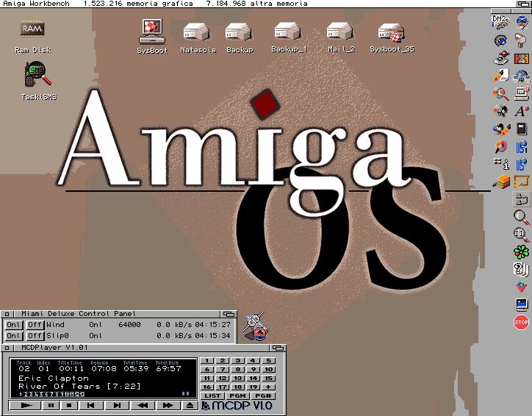The width and height of the screenshot is (532, 416).
Task: Click the Workbench screen depth gadget at top right
Action: coord(523,4)
